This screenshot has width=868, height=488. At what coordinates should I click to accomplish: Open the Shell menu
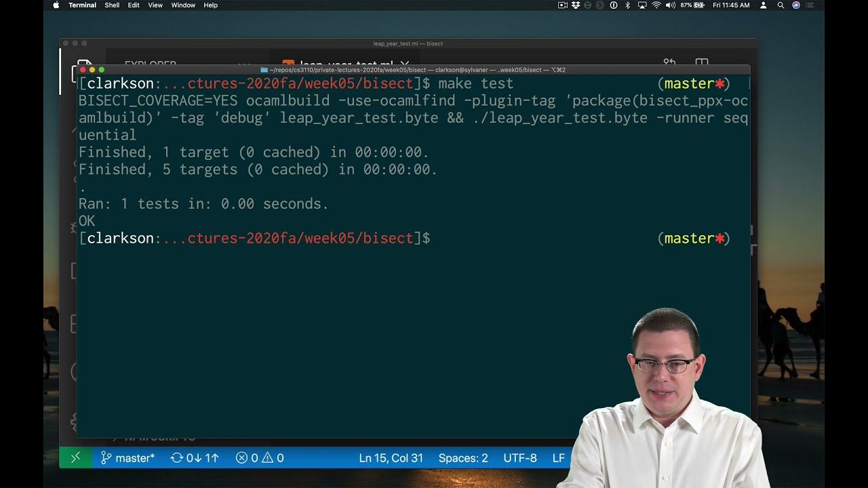(112, 5)
